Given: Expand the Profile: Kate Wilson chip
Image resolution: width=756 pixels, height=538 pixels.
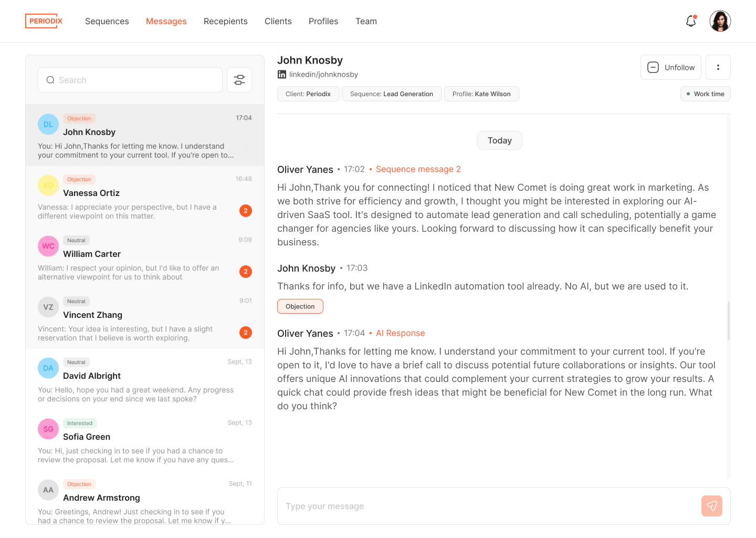Looking at the screenshot, I should coord(481,94).
